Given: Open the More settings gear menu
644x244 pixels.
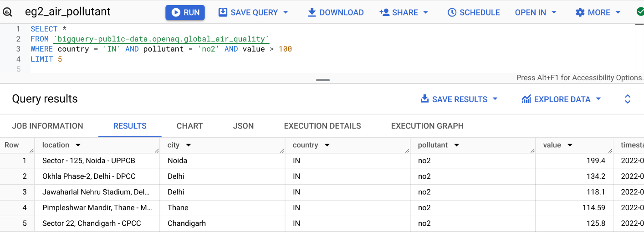Looking at the screenshot, I should click(x=580, y=12).
